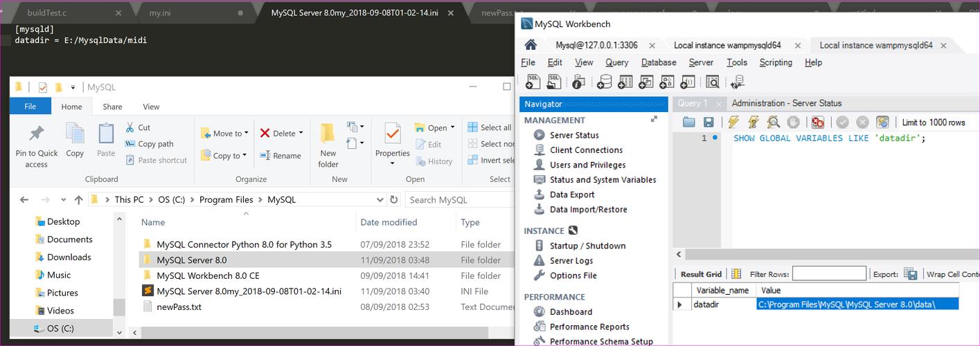Open a SQL script file via folder icon

coord(688,122)
